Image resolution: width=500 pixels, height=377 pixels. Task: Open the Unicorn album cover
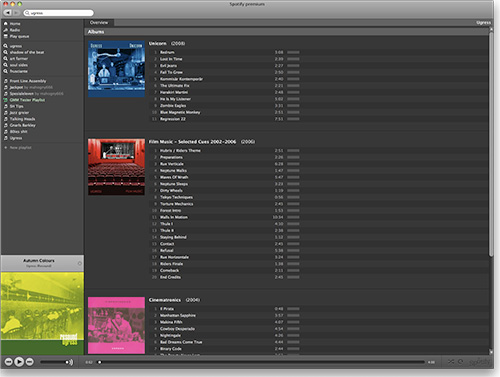point(116,69)
